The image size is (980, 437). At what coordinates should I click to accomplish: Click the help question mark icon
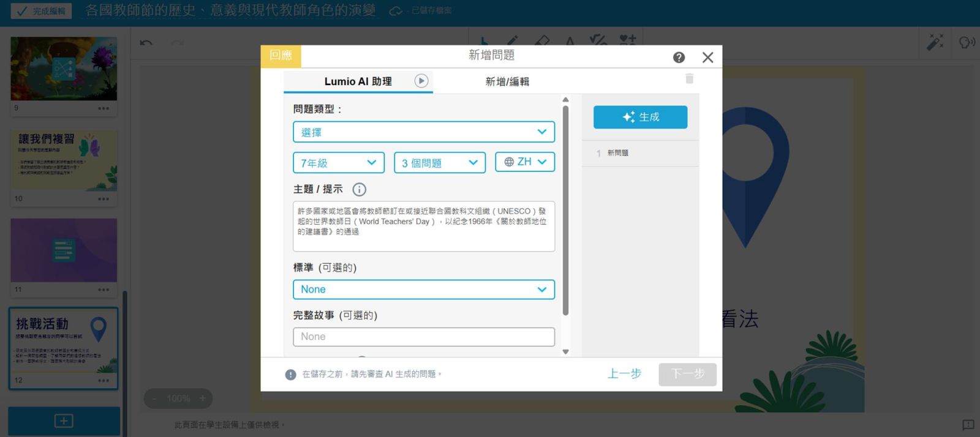[x=679, y=58]
